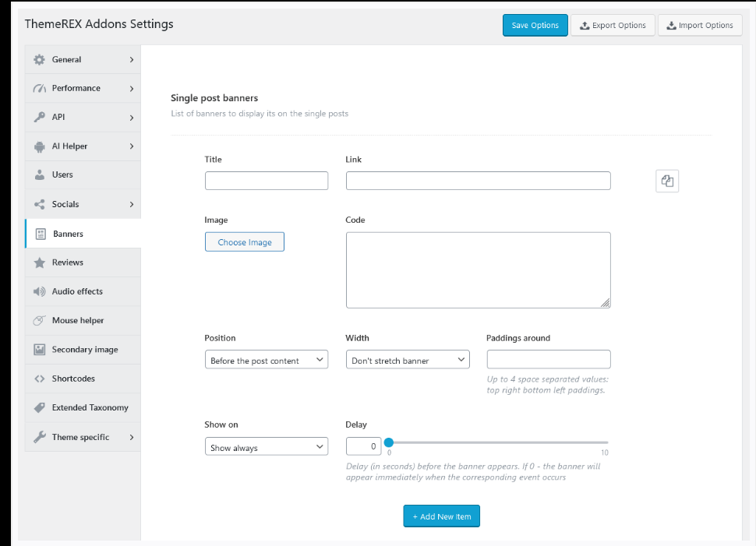Click the Users person icon
This screenshot has height=546, width=756.
(39, 175)
